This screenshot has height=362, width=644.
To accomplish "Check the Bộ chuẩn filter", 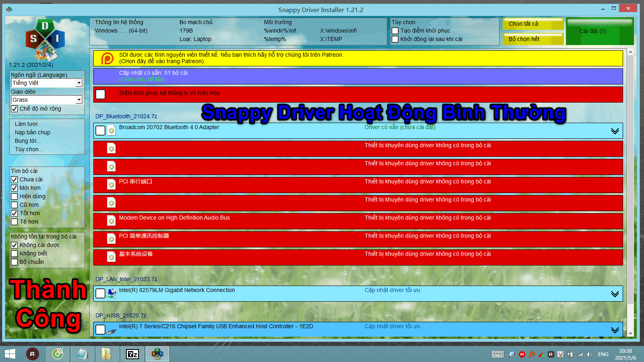I will [x=14, y=262].
